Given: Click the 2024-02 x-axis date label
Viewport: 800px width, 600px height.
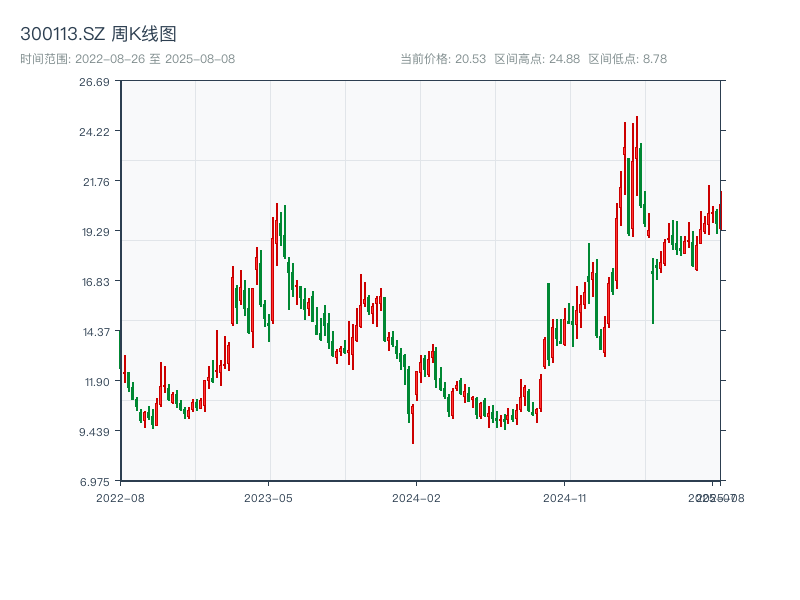Looking at the screenshot, I should [417, 497].
